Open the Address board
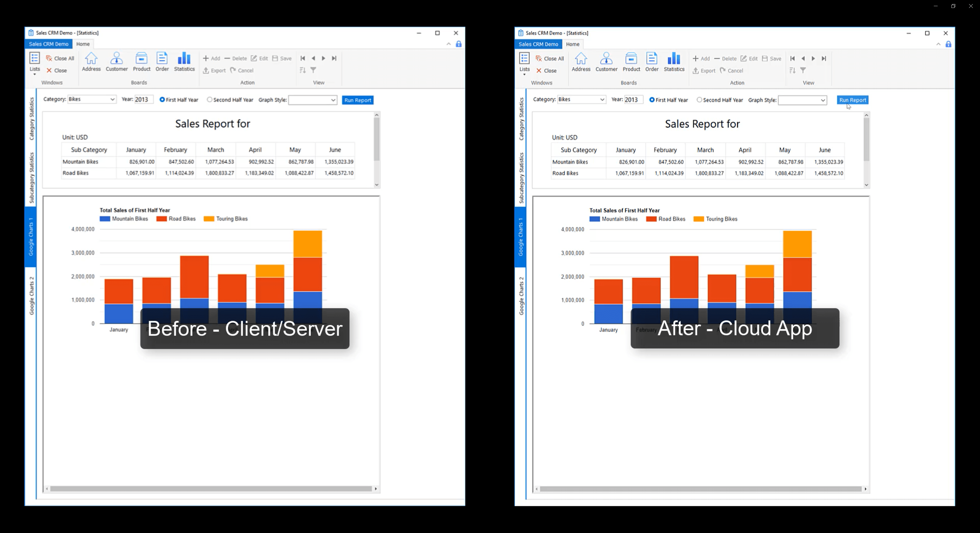980x533 pixels. (x=91, y=62)
